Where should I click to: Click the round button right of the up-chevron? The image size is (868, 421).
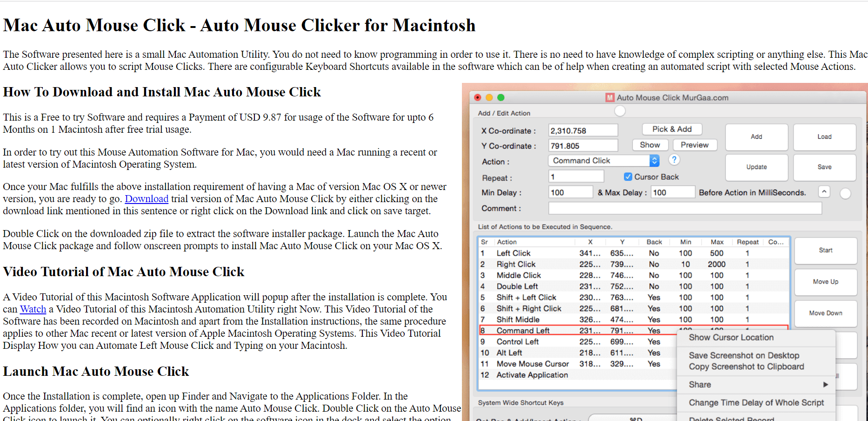tap(845, 193)
